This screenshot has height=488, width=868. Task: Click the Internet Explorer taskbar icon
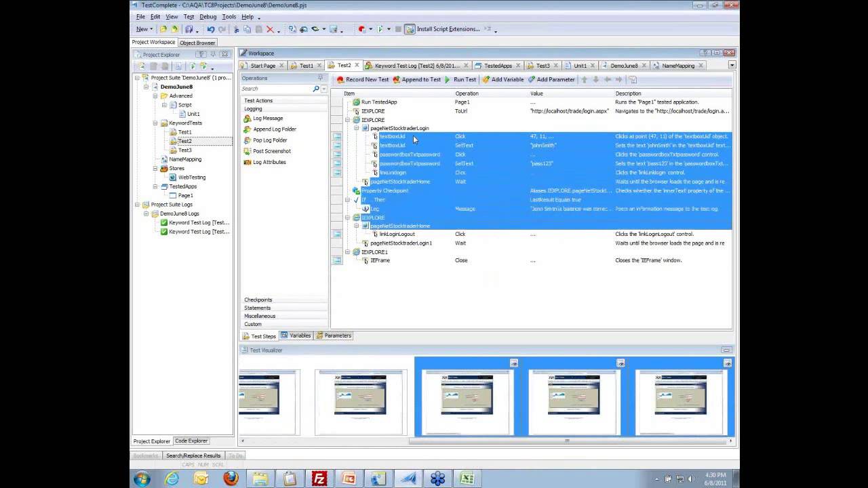tap(172, 479)
